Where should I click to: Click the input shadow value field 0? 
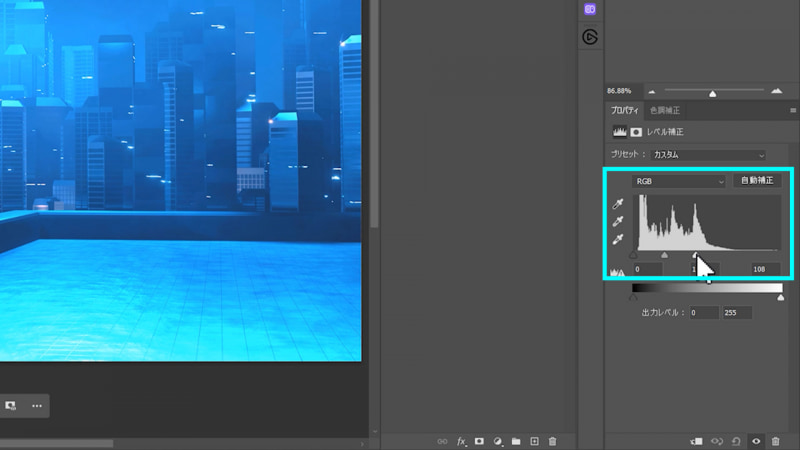[x=647, y=269]
